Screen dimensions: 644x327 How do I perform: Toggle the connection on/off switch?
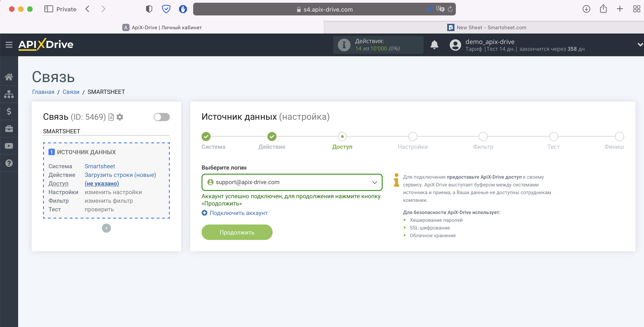point(161,117)
